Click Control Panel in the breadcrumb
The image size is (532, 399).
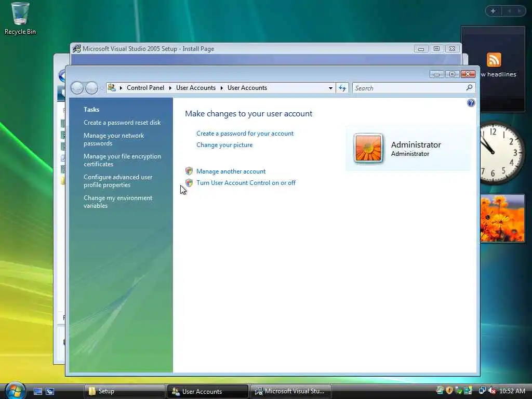coord(145,87)
